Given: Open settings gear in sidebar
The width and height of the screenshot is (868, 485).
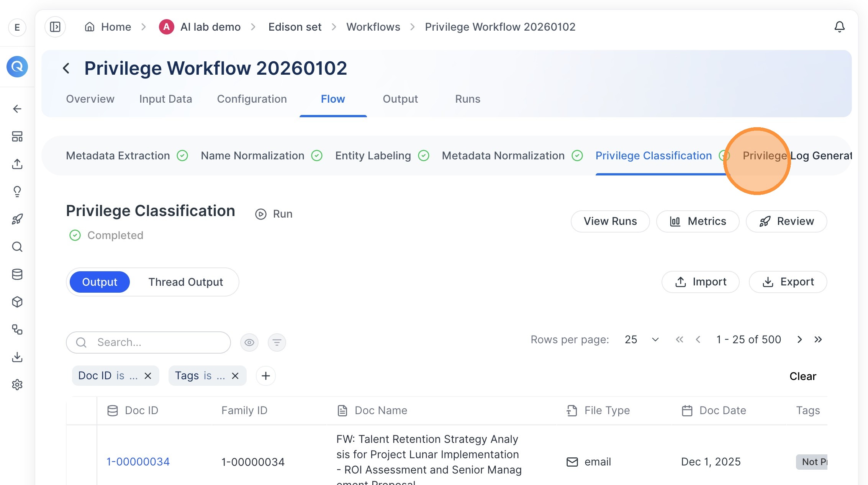Looking at the screenshot, I should 17,385.
